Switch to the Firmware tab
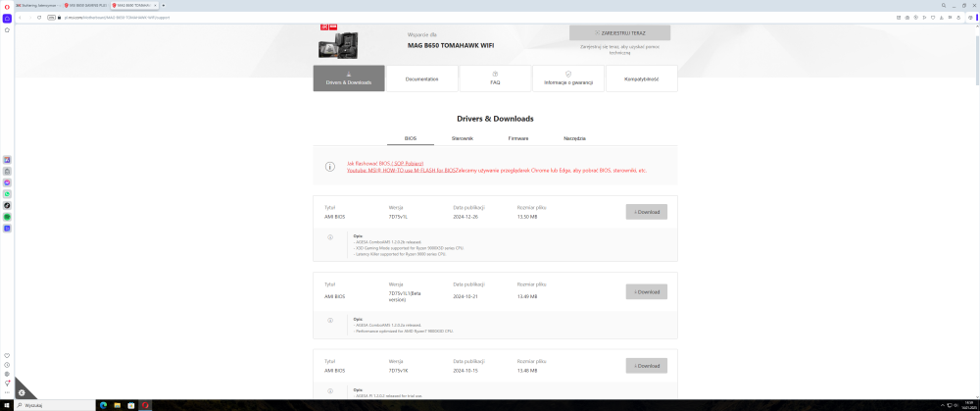 (518, 138)
